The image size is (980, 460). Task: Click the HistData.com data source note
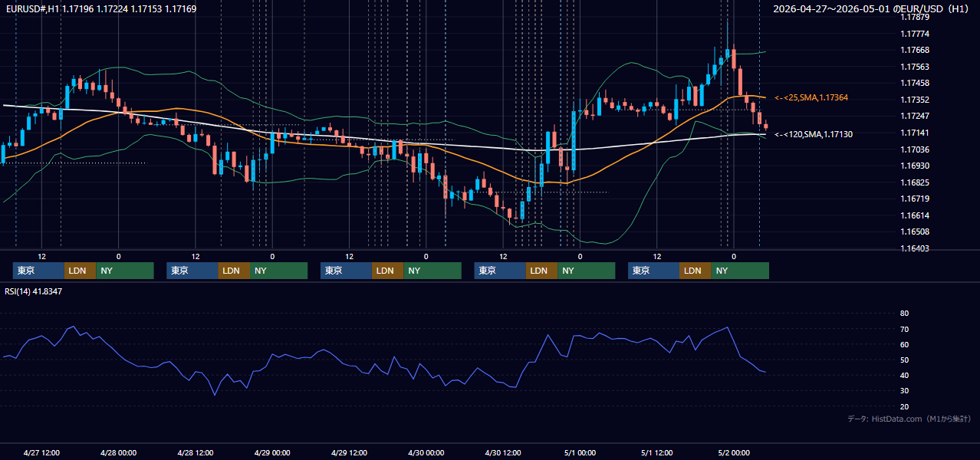pyautogui.click(x=909, y=419)
